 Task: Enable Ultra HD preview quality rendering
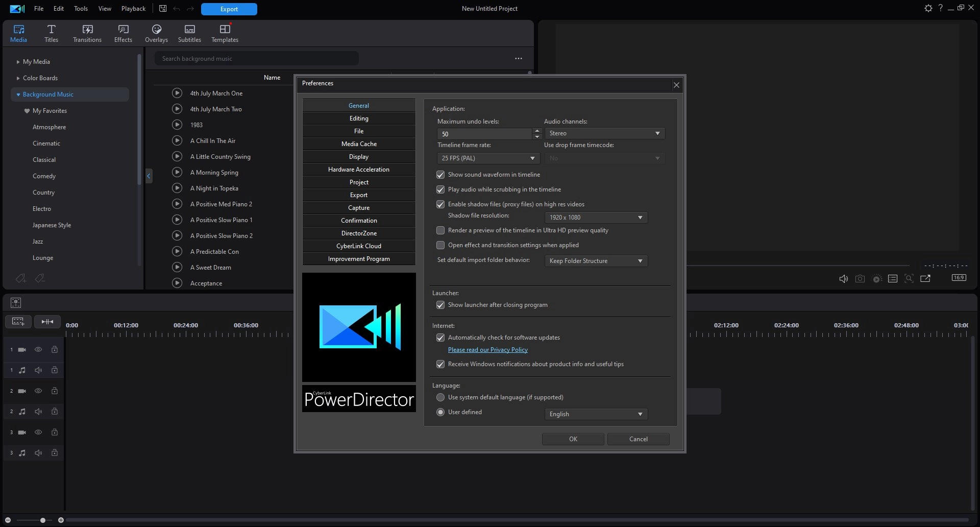440,230
